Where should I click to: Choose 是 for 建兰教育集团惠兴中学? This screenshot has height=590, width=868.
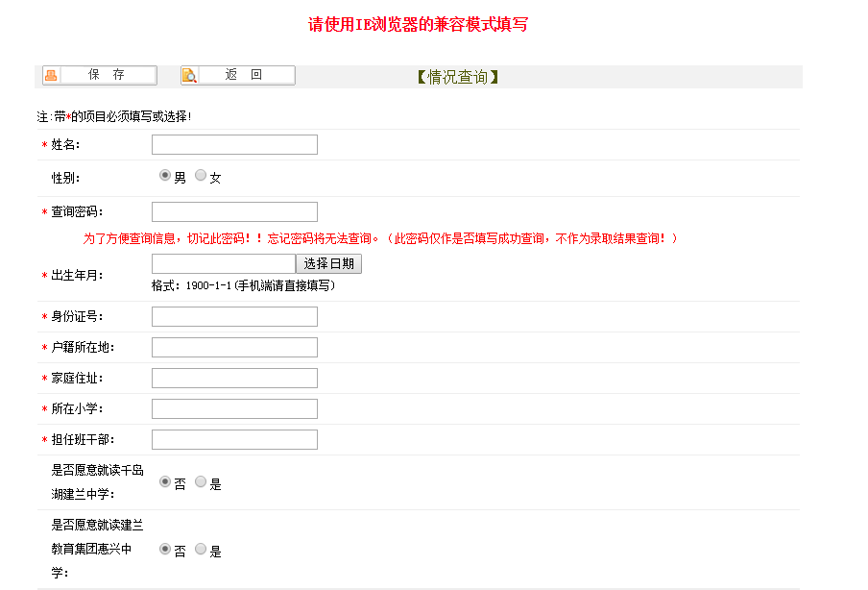201,550
